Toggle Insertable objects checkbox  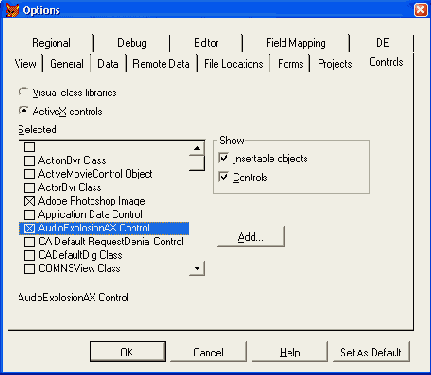point(224,158)
